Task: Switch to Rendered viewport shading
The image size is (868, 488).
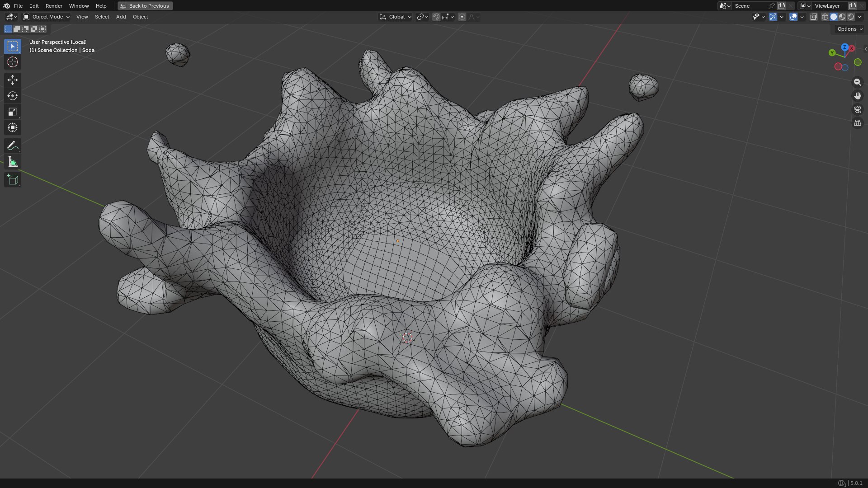Action: pos(851,17)
